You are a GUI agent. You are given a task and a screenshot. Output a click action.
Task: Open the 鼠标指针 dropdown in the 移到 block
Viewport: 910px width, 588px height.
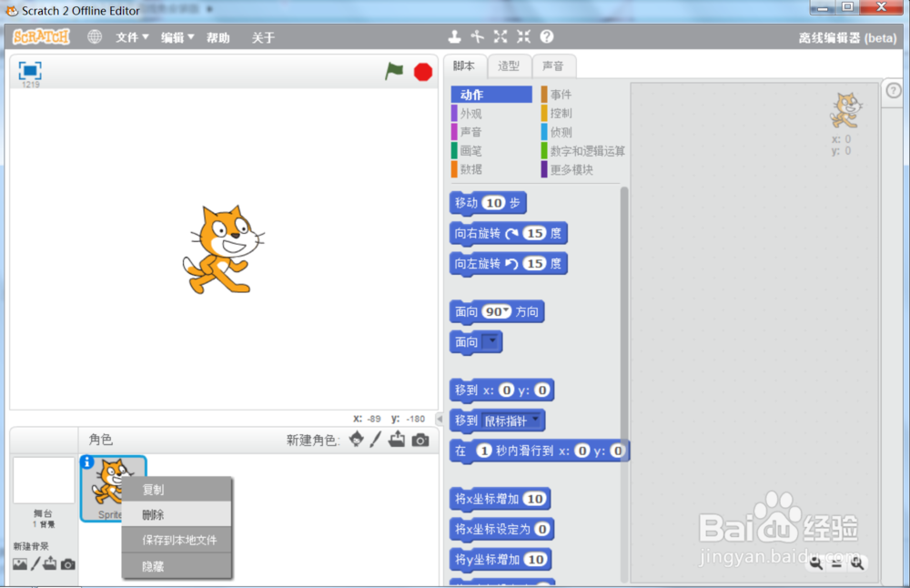[x=533, y=421]
